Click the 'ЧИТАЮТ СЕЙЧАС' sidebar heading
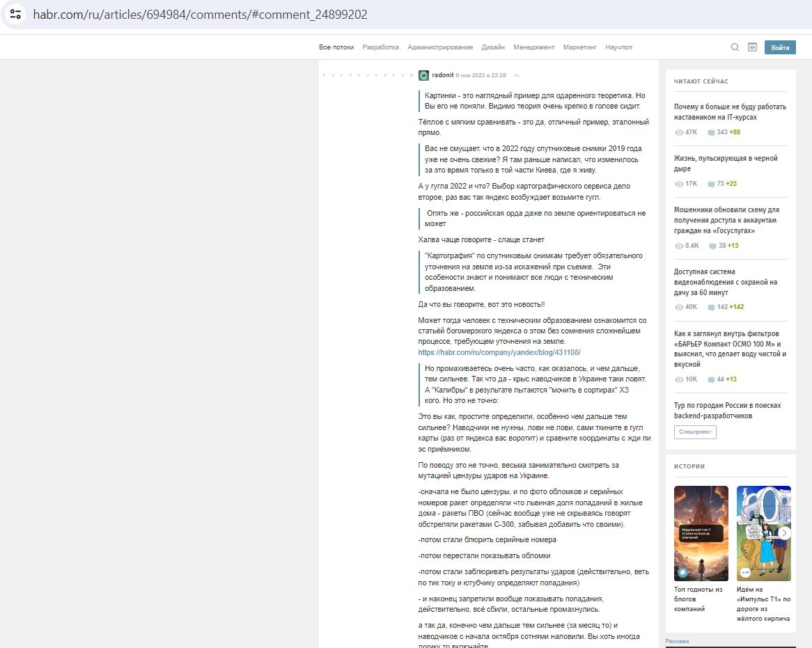This screenshot has height=648, width=812. coord(701,81)
